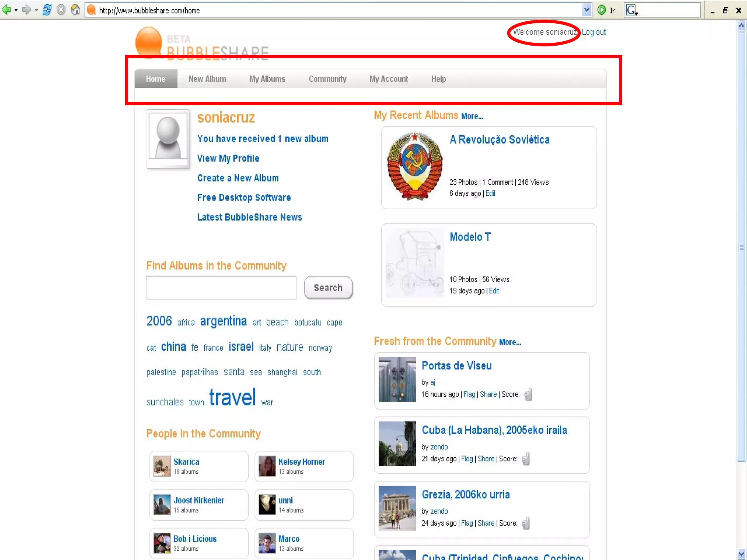Select the large travel tag
This screenshot has width=747, height=560.
[x=232, y=397]
